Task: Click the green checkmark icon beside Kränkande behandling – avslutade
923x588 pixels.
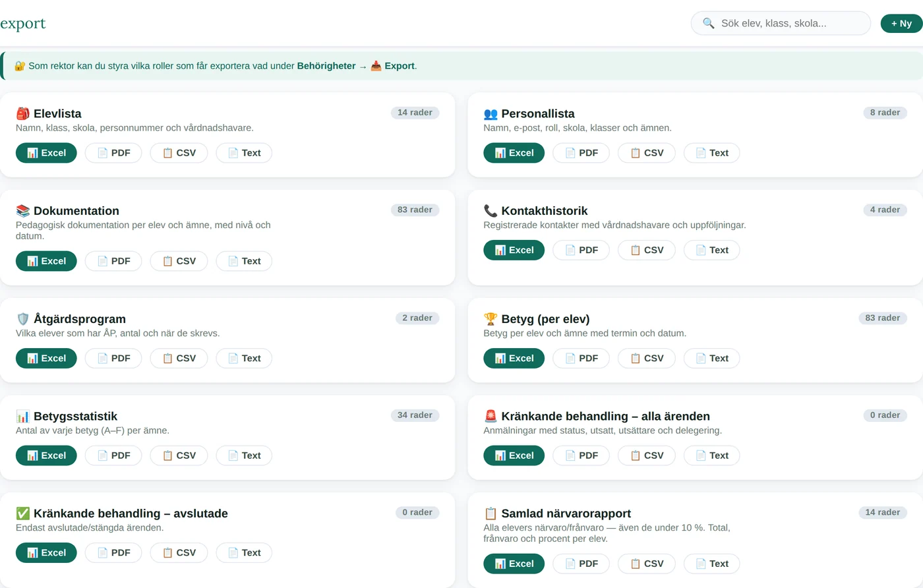Action: [23, 514]
